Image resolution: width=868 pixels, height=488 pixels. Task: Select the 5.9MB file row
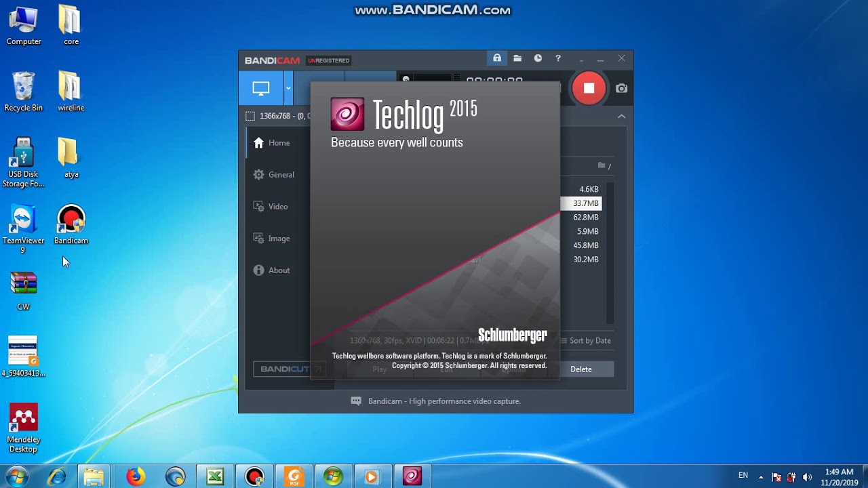tap(582, 231)
